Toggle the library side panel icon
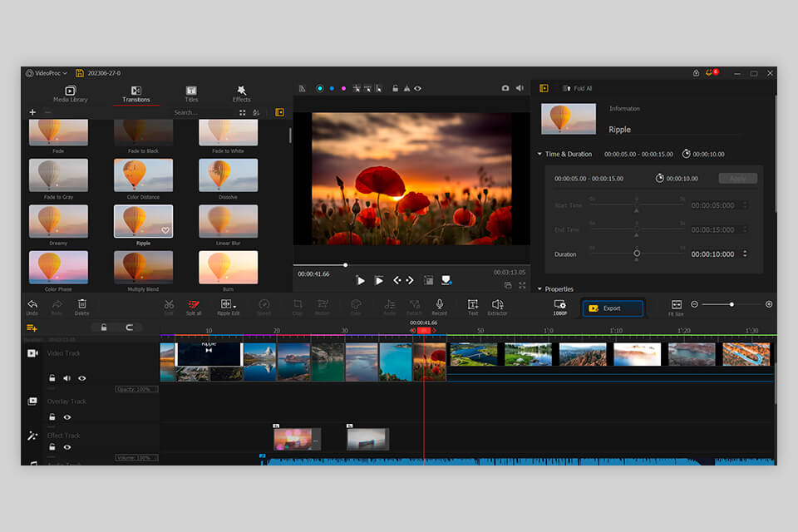 [x=279, y=112]
